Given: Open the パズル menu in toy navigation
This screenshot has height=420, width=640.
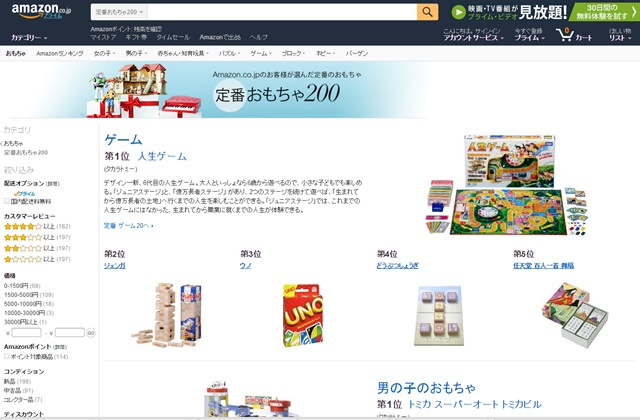Looking at the screenshot, I should pyautogui.click(x=229, y=53).
